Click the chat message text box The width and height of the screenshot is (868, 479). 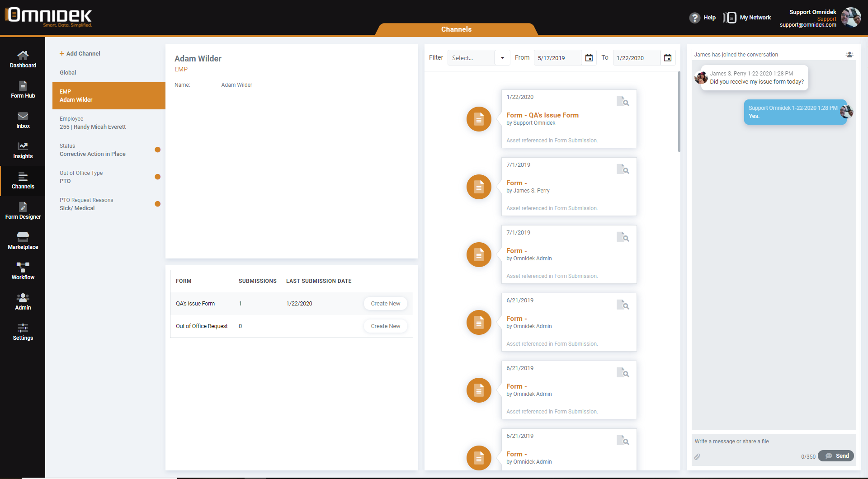pyautogui.click(x=774, y=441)
